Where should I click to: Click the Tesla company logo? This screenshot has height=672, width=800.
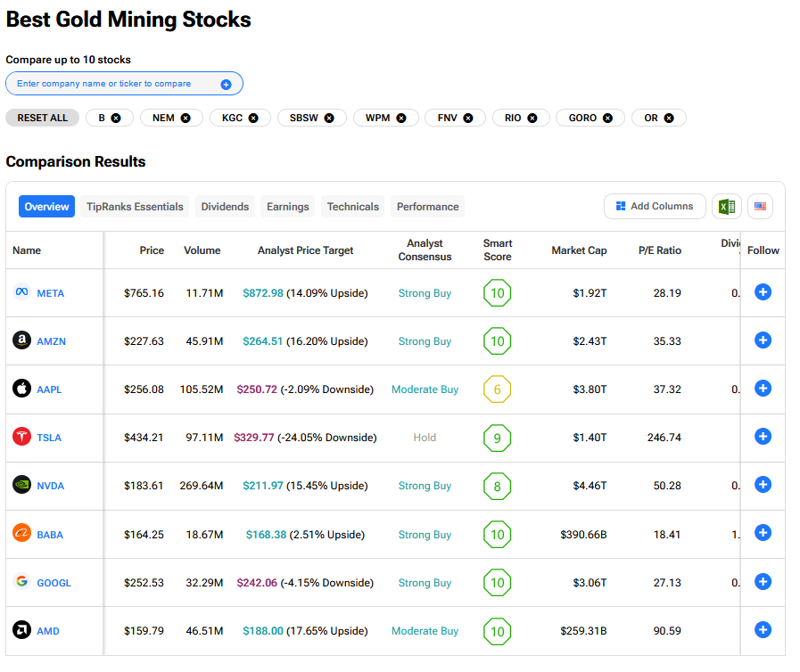pyautogui.click(x=21, y=437)
